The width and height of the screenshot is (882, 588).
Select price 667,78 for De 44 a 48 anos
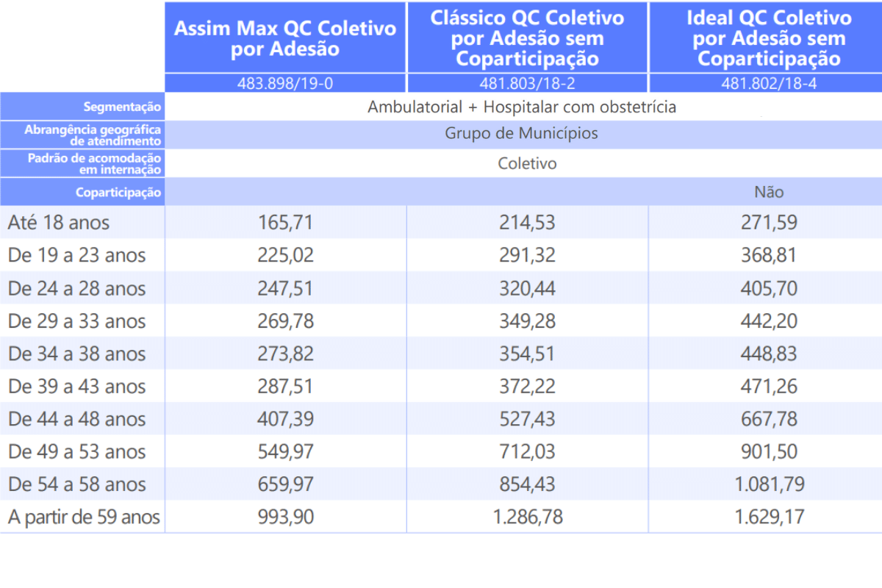click(x=768, y=419)
